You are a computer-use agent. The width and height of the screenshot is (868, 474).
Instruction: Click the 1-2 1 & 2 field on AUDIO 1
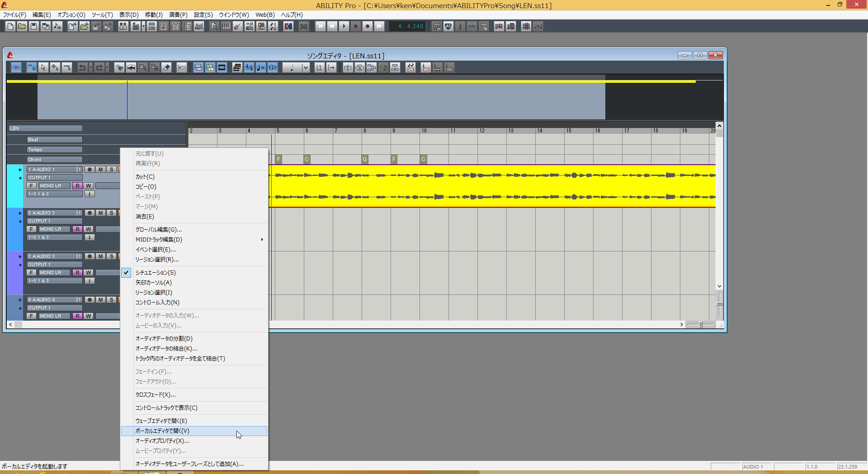click(x=54, y=194)
